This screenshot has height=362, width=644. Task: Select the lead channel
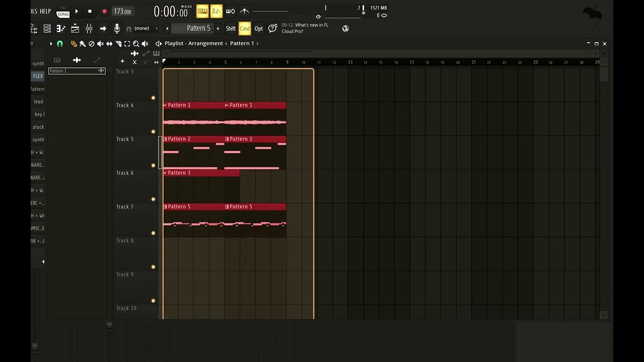[x=38, y=102]
